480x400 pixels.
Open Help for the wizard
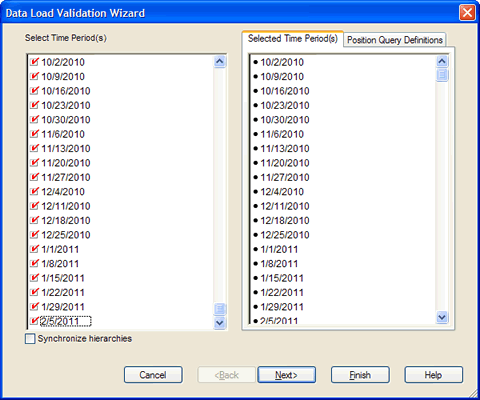(x=433, y=375)
